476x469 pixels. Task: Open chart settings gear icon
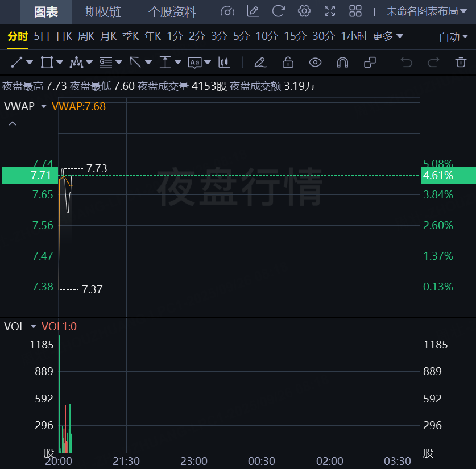click(304, 11)
